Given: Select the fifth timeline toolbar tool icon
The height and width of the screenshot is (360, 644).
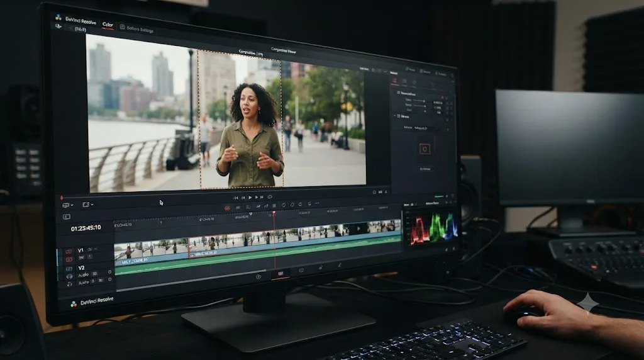Looking at the screenshot, I should (x=266, y=206).
